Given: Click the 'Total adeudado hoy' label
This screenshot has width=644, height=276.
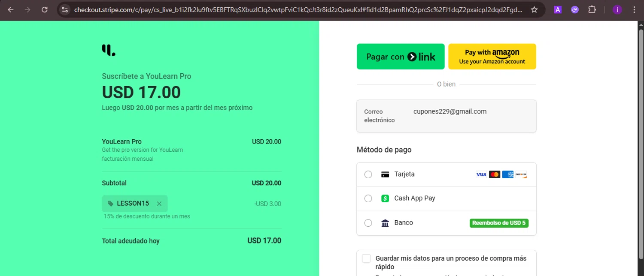Looking at the screenshot, I should point(131,241).
